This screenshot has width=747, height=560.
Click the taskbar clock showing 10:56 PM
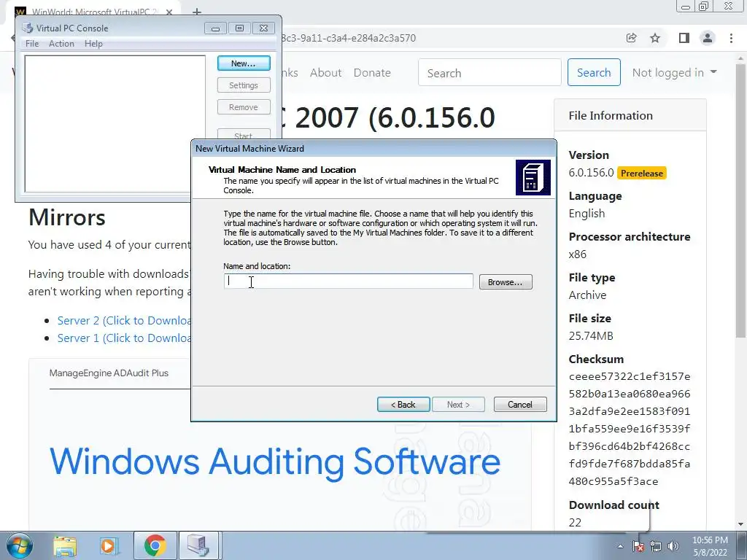pyautogui.click(x=710, y=546)
